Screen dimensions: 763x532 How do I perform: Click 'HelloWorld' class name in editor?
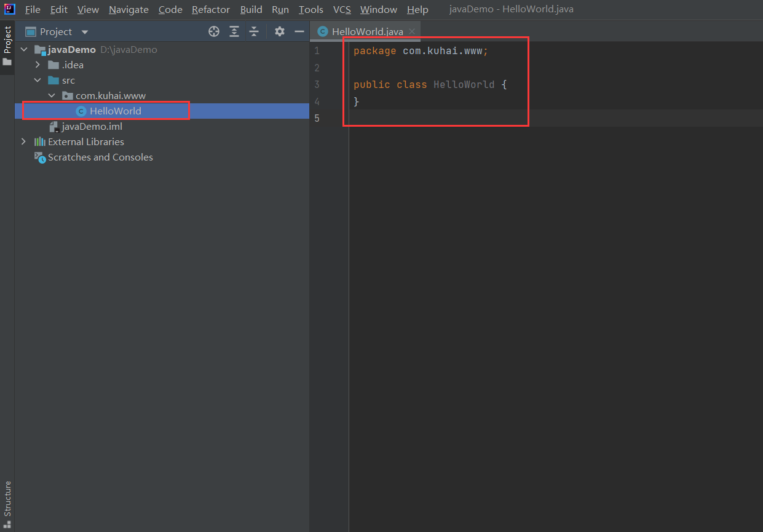(464, 84)
